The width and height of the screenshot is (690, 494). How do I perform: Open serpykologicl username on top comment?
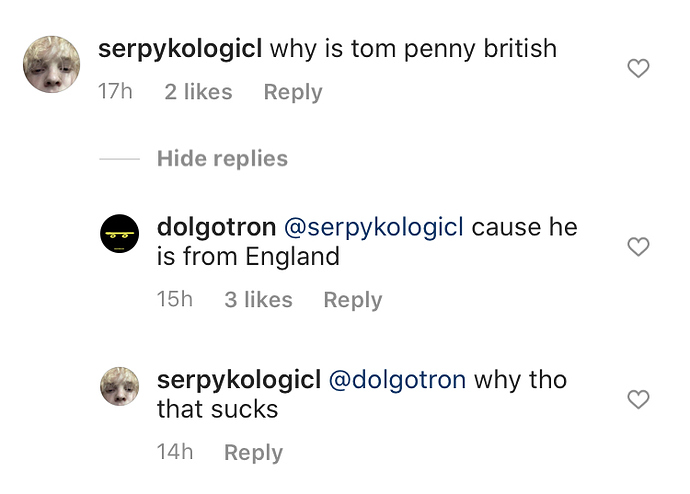pyautogui.click(x=180, y=49)
